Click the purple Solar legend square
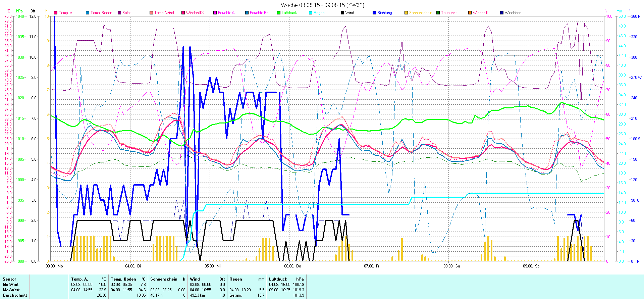 (x=119, y=13)
